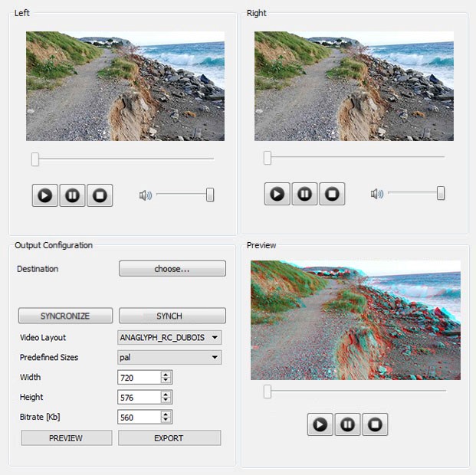476x475 pixels.
Task: Click the Right video seek slider handle
Action: point(268,158)
